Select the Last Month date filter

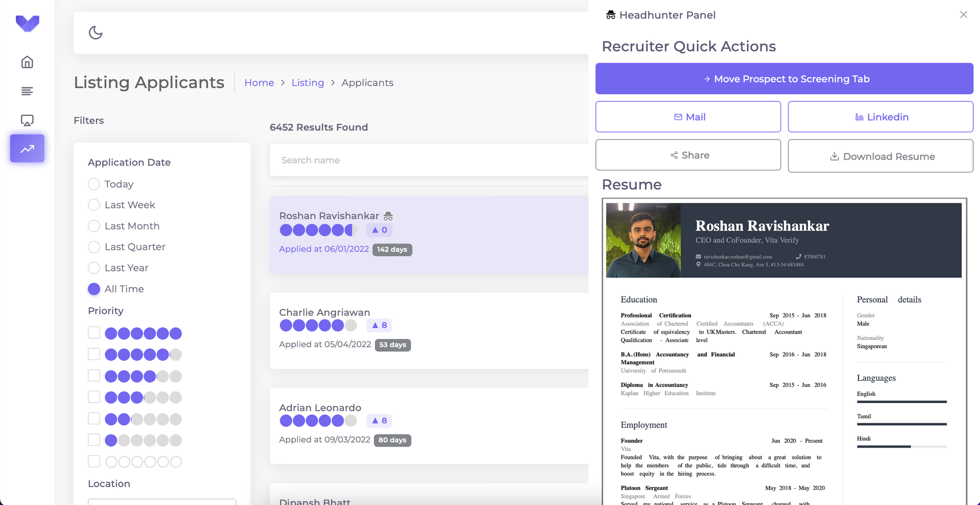(94, 226)
